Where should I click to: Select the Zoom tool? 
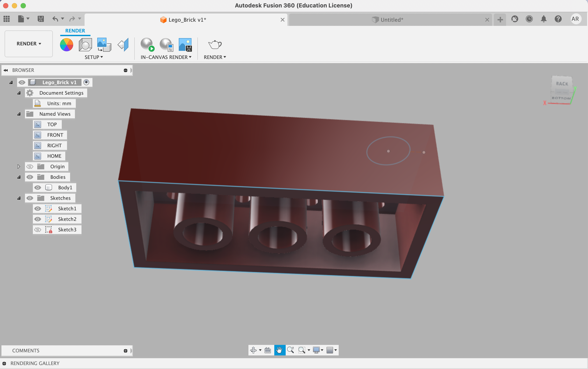pyautogui.click(x=290, y=350)
